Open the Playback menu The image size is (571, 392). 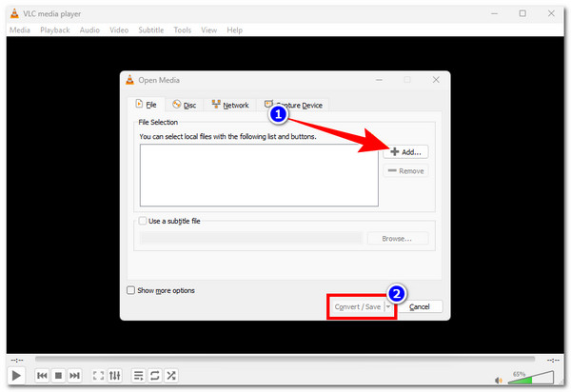point(55,30)
